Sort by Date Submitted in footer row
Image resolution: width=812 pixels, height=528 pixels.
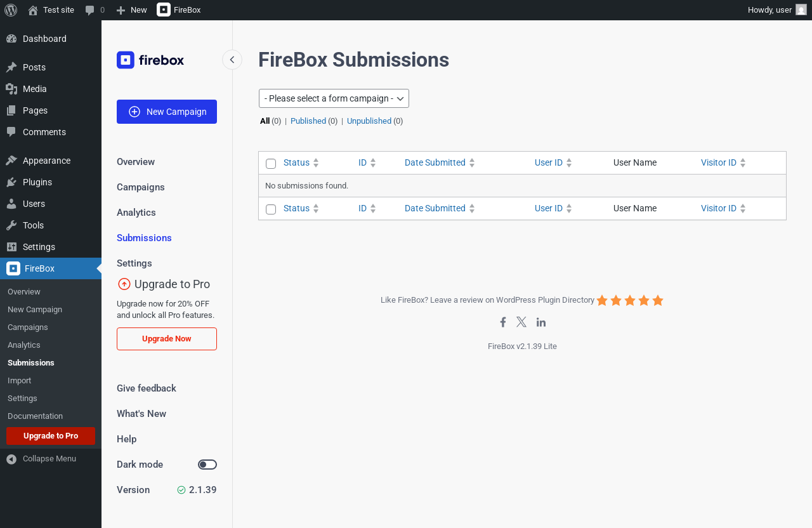click(x=440, y=208)
